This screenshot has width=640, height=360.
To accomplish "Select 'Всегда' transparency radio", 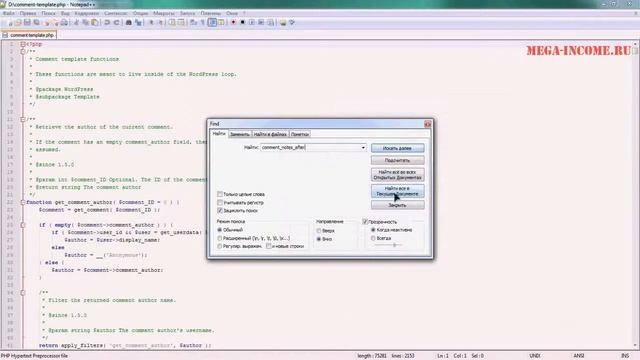I will (373, 238).
